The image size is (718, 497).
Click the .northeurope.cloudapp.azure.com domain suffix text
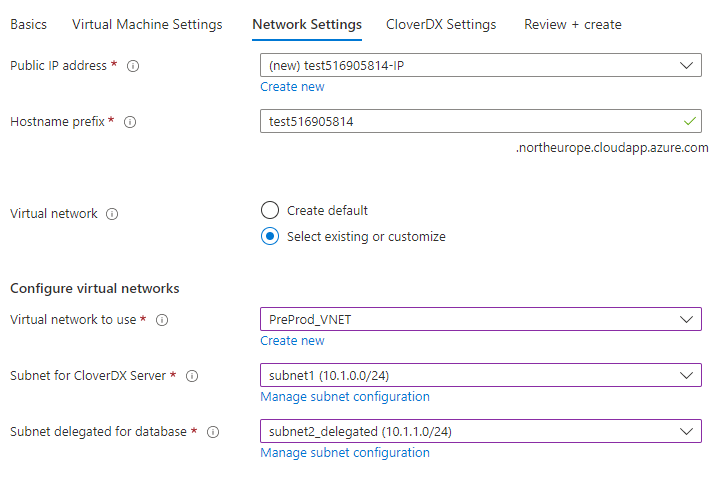tap(612, 148)
